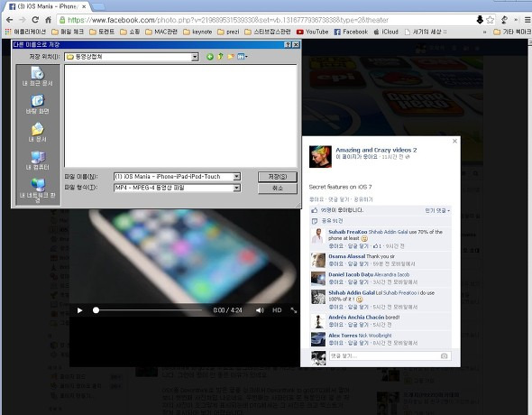Open Andrés Anchía Chacón profile link
Viewport: 532px width, 415px height.
(356, 318)
